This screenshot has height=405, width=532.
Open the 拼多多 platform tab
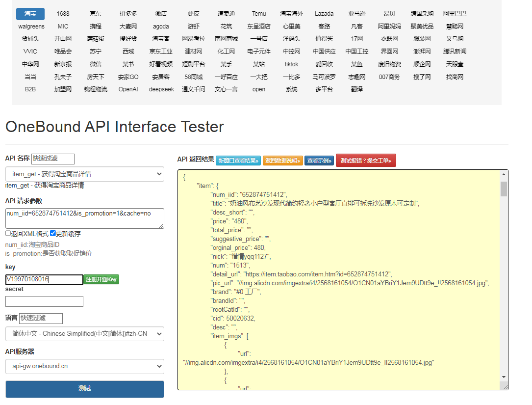tap(128, 14)
